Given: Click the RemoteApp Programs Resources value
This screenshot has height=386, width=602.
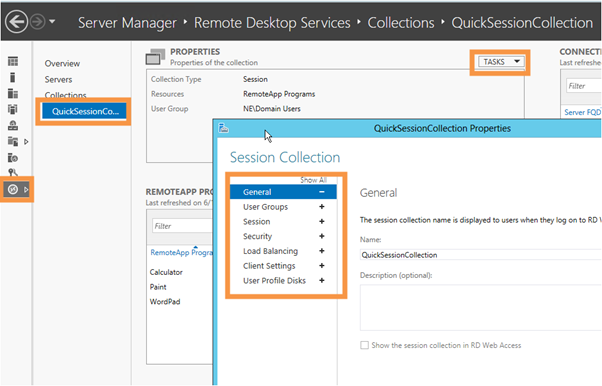Looking at the screenshot, I should [279, 94].
